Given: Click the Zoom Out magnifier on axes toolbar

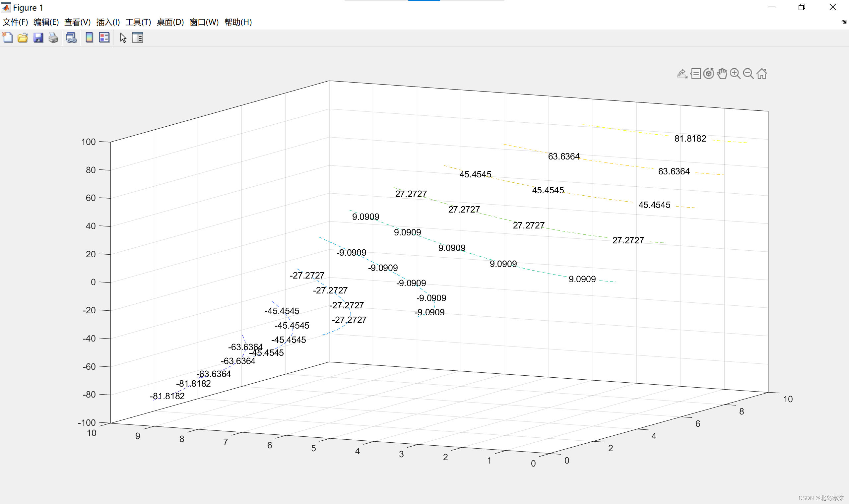Looking at the screenshot, I should coord(748,74).
